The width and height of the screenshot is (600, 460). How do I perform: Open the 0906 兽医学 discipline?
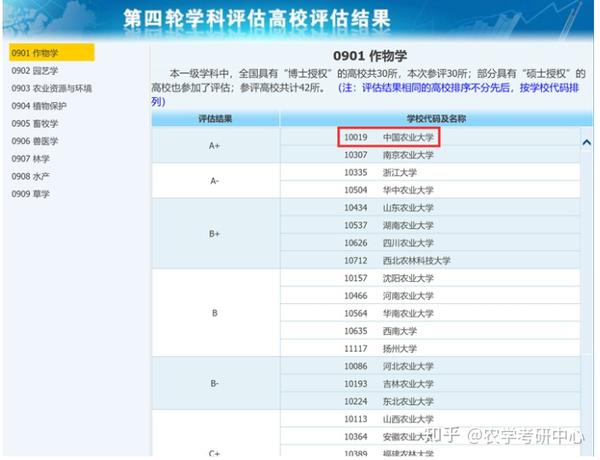click(x=35, y=141)
